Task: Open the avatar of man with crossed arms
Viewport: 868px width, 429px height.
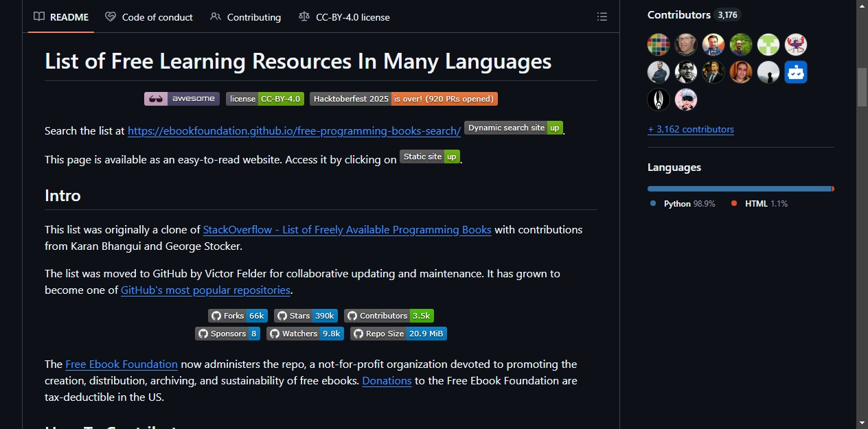Action: click(x=659, y=72)
